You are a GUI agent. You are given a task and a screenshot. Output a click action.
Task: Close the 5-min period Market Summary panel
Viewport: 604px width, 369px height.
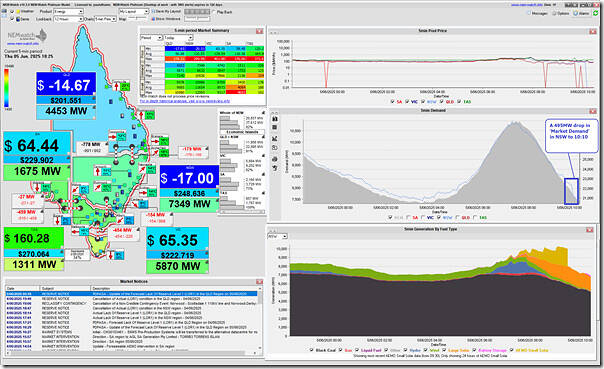pos(259,31)
